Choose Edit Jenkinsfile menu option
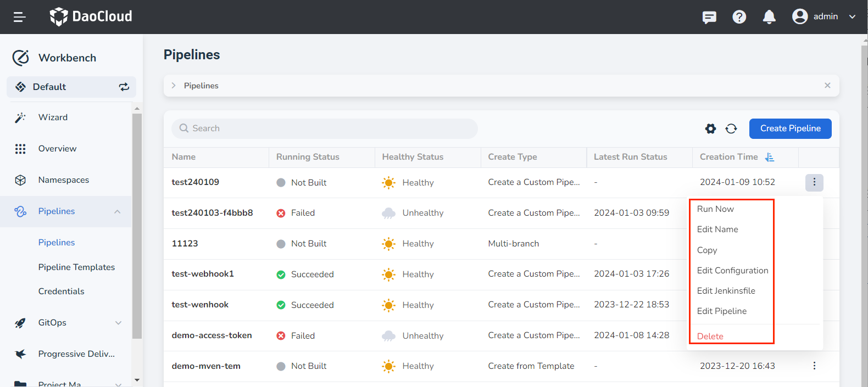Screen dimensions: 868x387 coord(726,291)
